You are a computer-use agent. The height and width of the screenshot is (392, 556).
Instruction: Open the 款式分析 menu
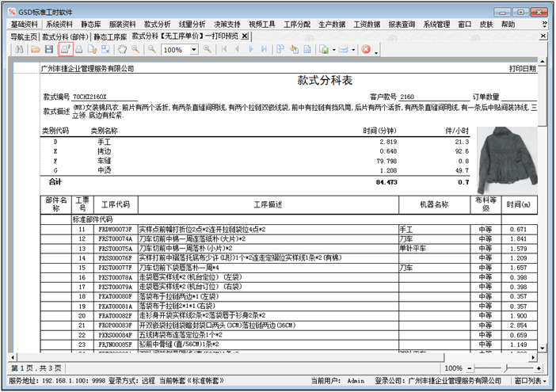pos(157,24)
